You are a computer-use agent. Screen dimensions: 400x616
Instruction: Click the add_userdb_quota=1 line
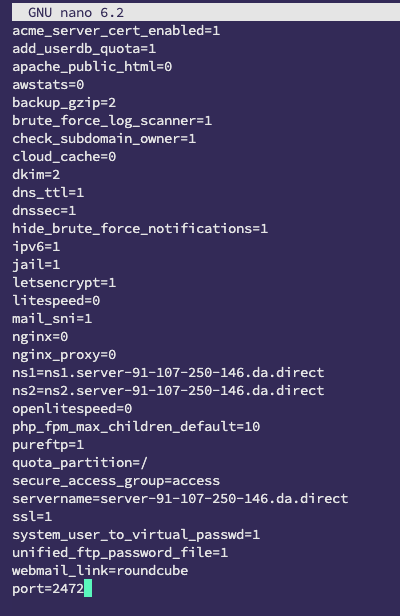84,49
